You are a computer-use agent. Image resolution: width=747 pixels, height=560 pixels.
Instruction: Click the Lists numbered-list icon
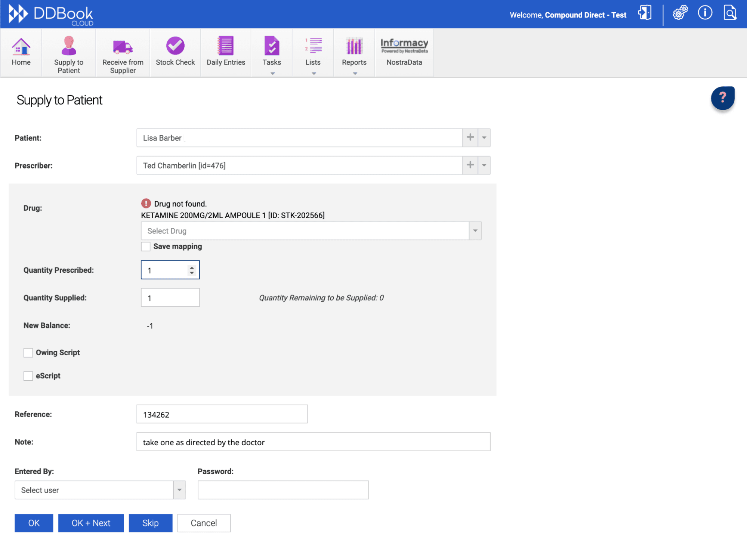pyautogui.click(x=313, y=46)
